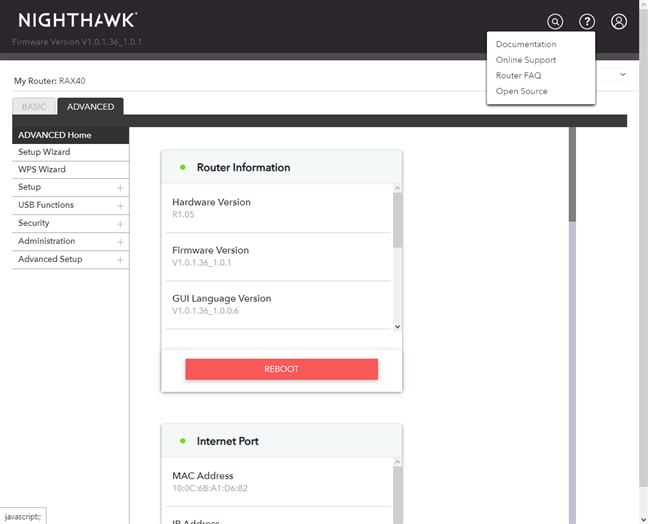The height and width of the screenshot is (524, 648).
Task: Choose Router FAQ from help menu
Action: point(518,76)
